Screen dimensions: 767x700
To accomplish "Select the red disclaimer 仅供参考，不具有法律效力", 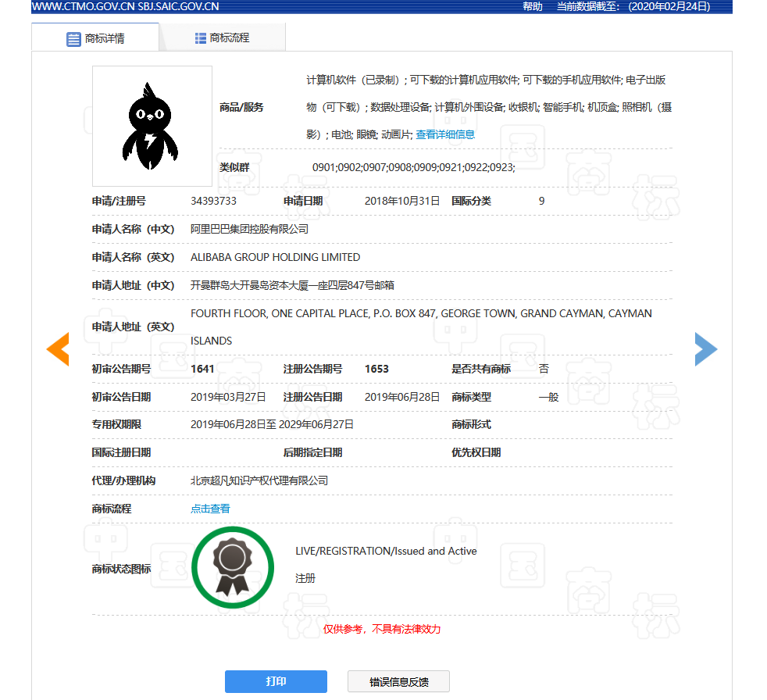I will (x=382, y=629).
